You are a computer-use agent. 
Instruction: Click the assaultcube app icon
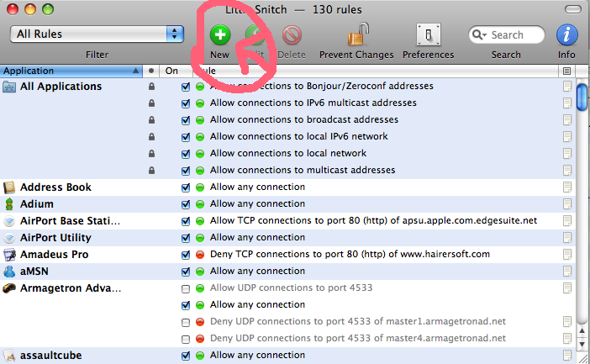click(x=9, y=356)
